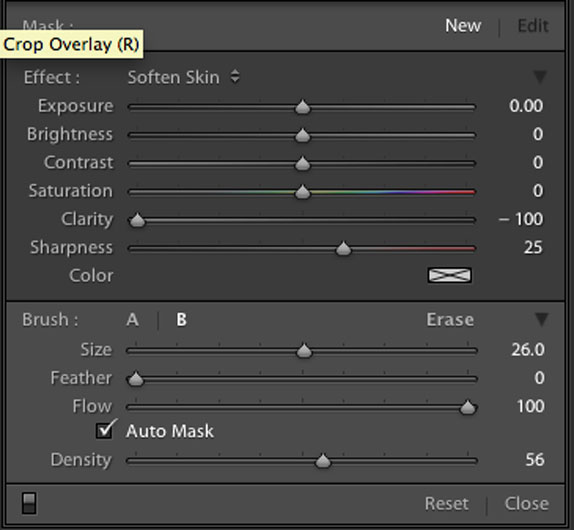This screenshot has width=574, height=530.
Task: Click the Brightness slider handle
Action: click(x=302, y=135)
